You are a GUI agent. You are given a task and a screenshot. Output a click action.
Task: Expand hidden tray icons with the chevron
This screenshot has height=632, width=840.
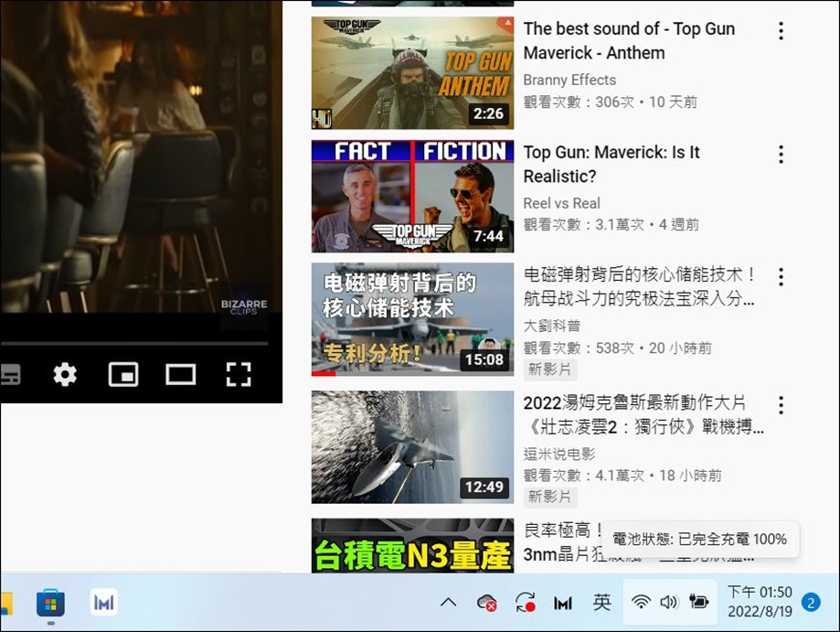[x=448, y=603]
